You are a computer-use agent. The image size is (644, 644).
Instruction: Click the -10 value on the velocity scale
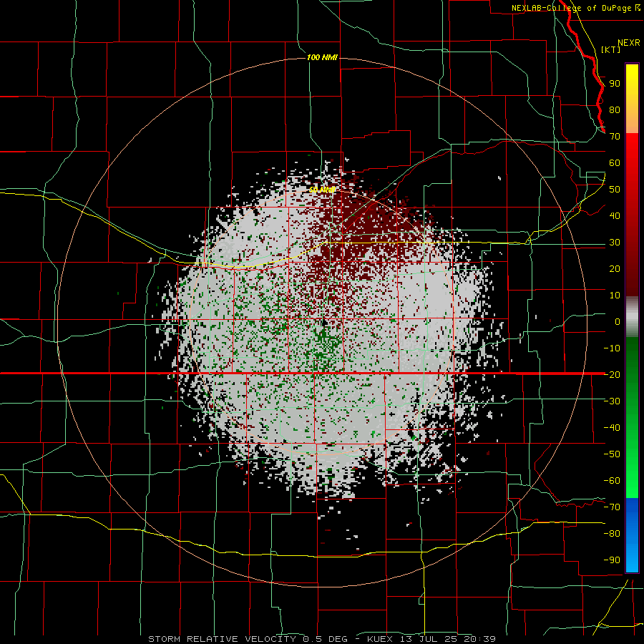[x=612, y=348]
